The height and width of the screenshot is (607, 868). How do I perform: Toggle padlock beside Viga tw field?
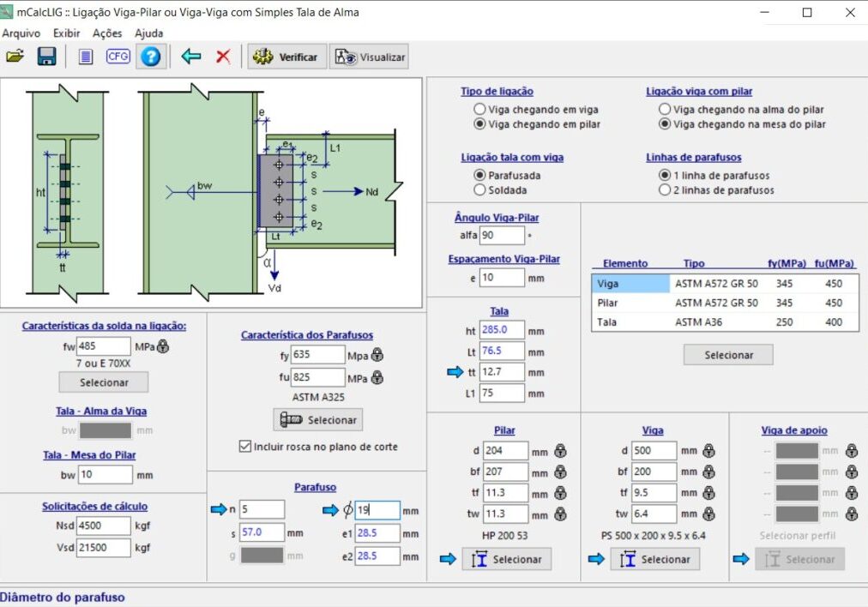coord(708,514)
